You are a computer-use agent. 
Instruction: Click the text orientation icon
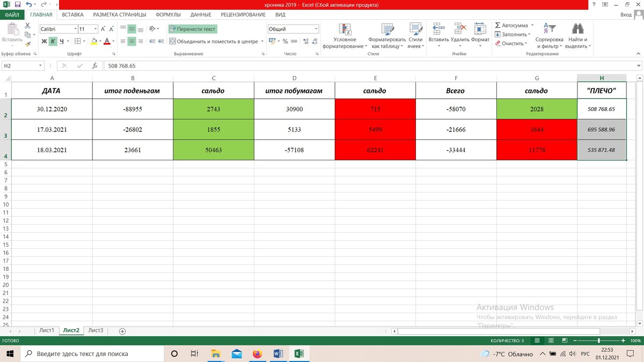pos(152,29)
